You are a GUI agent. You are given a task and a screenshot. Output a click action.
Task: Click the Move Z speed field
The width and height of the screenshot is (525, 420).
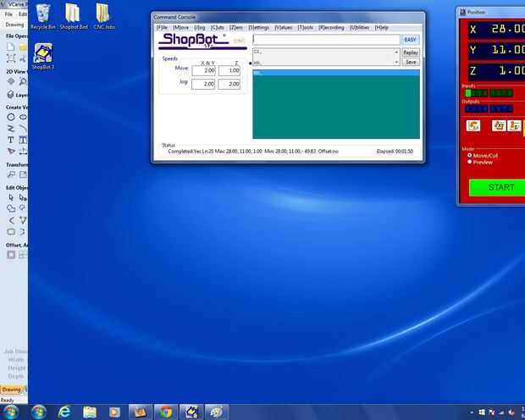pyautogui.click(x=229, y=70)
